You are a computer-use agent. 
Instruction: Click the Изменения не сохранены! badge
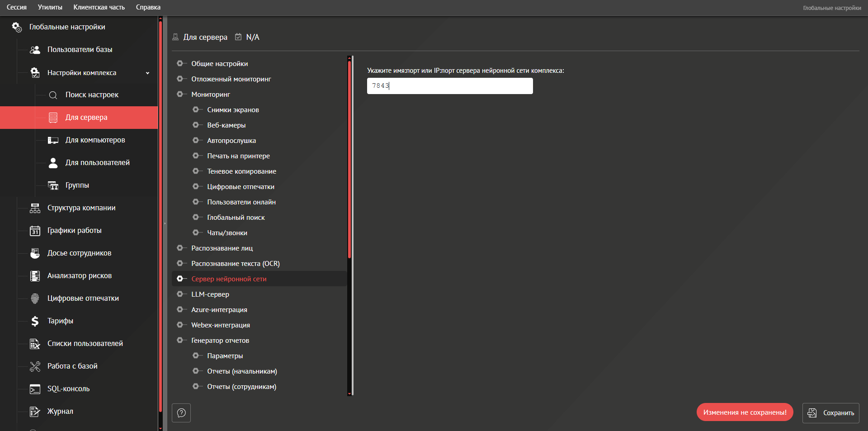[745, 412]
